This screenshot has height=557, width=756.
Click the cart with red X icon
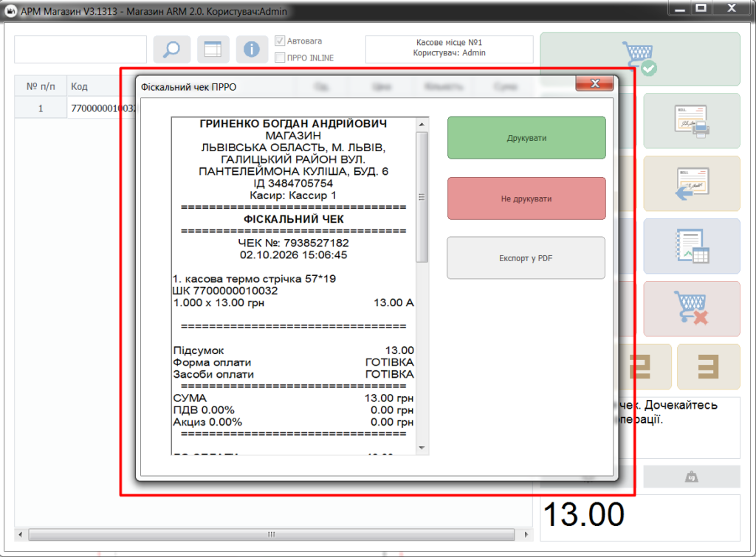pos(691,309)
